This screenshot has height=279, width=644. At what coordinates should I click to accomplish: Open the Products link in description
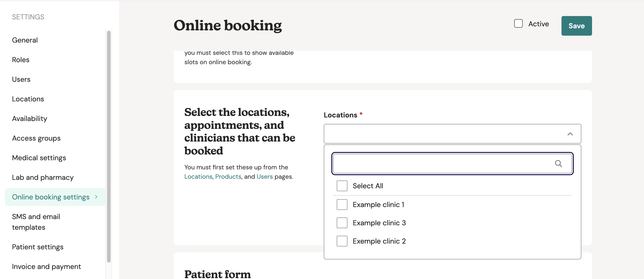click(x=228, y=176)
